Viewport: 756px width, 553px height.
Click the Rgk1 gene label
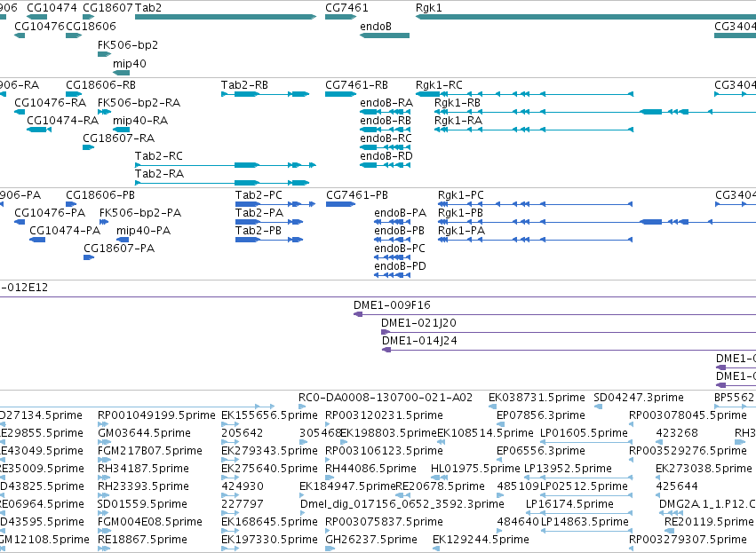(x=428, y=8)
